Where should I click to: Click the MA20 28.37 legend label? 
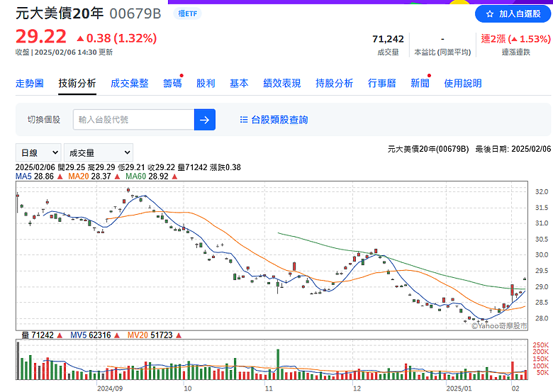pos(89,177)
